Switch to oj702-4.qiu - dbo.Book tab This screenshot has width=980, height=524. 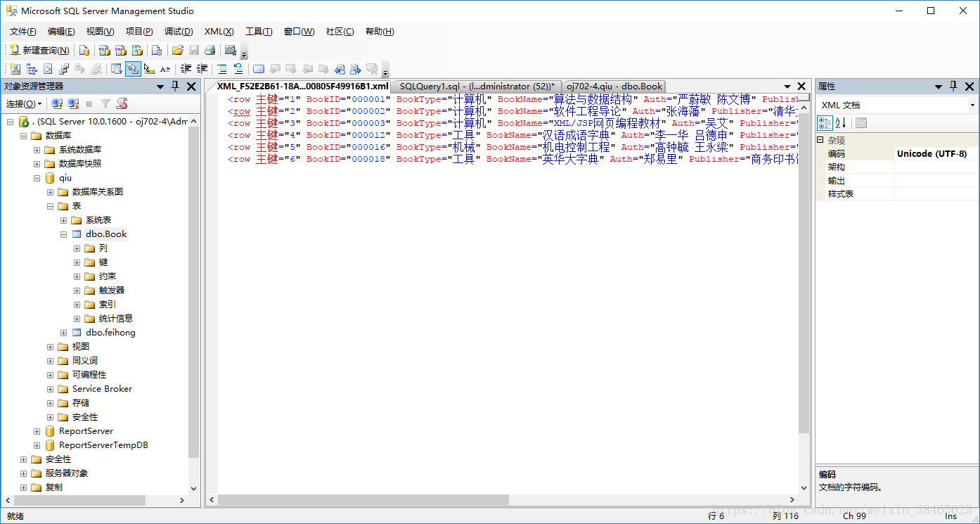tap(614, 87)
